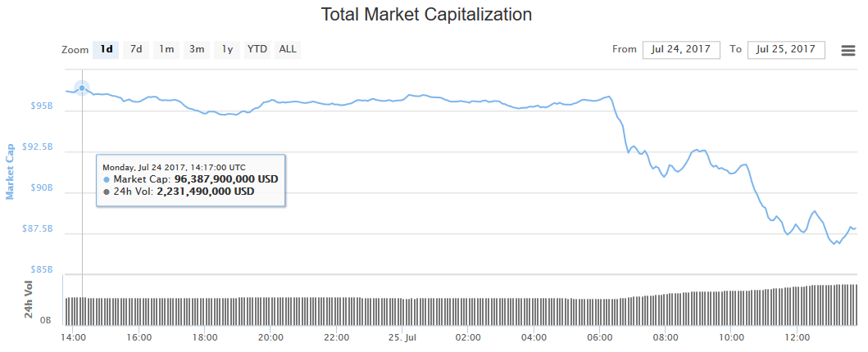The width and height of the screenshot is (868, 352).
Task: Select the 1d zoom range
Action: coord(107,49)
